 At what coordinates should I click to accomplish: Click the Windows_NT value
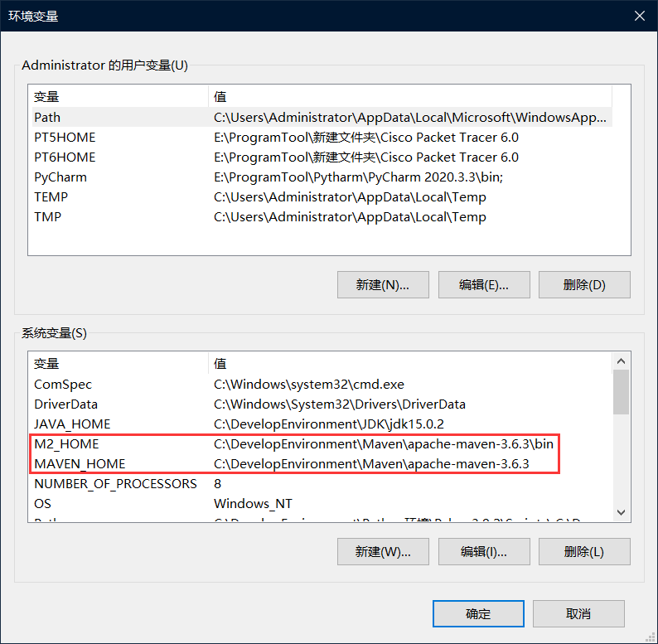pyautogui.click(x=253, y=503)
